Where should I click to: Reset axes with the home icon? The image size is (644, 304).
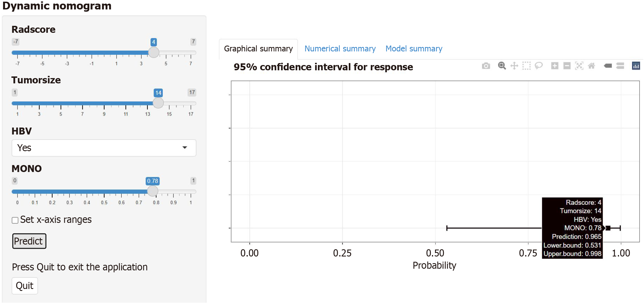[591, 66]
